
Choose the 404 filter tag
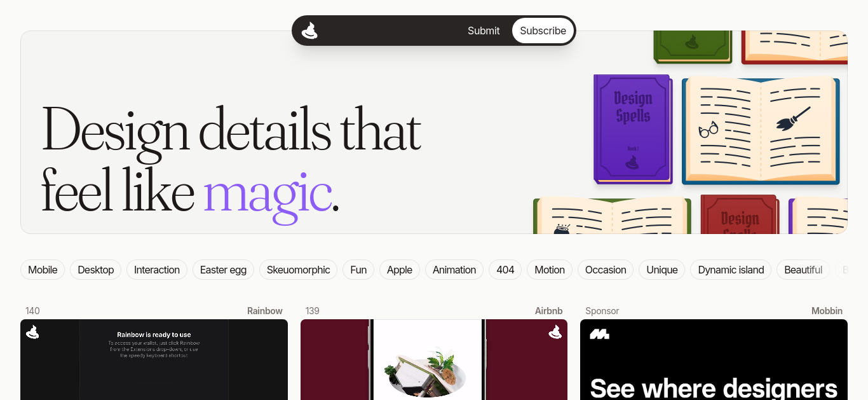point(505,270)
